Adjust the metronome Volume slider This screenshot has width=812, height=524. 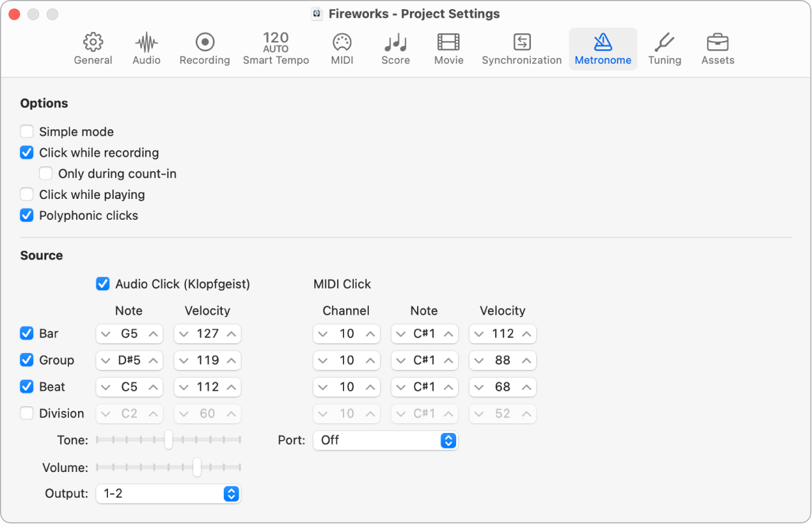click(x=198, y=467)
